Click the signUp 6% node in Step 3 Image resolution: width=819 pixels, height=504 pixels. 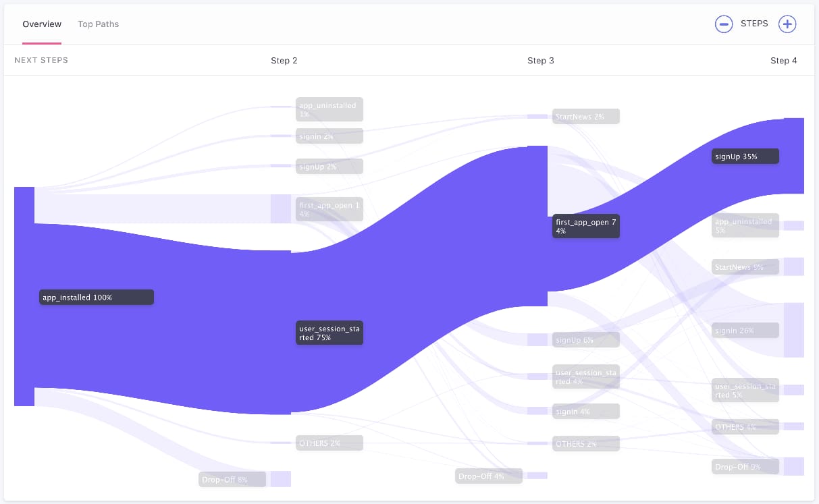(x=585, y=340)
